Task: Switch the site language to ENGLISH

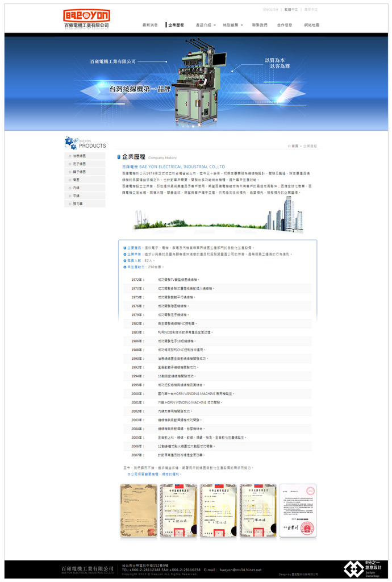Action: pyautogui.click(x=270, y=10)
